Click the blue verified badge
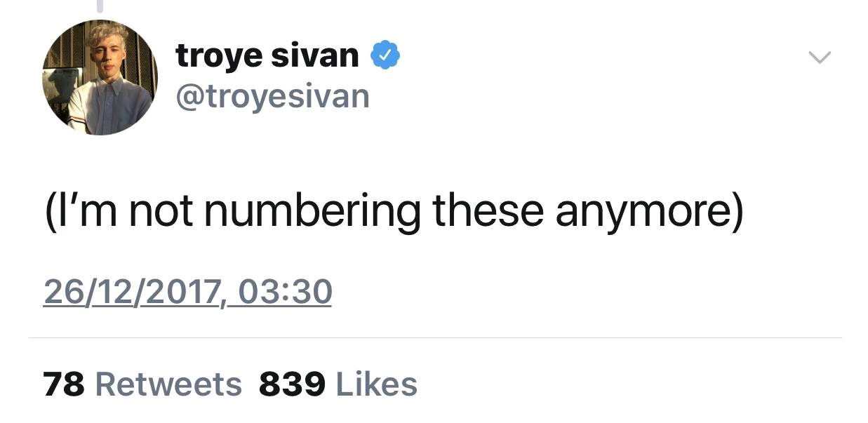This screenshot has height=423, width=868. tap(385, 55)
